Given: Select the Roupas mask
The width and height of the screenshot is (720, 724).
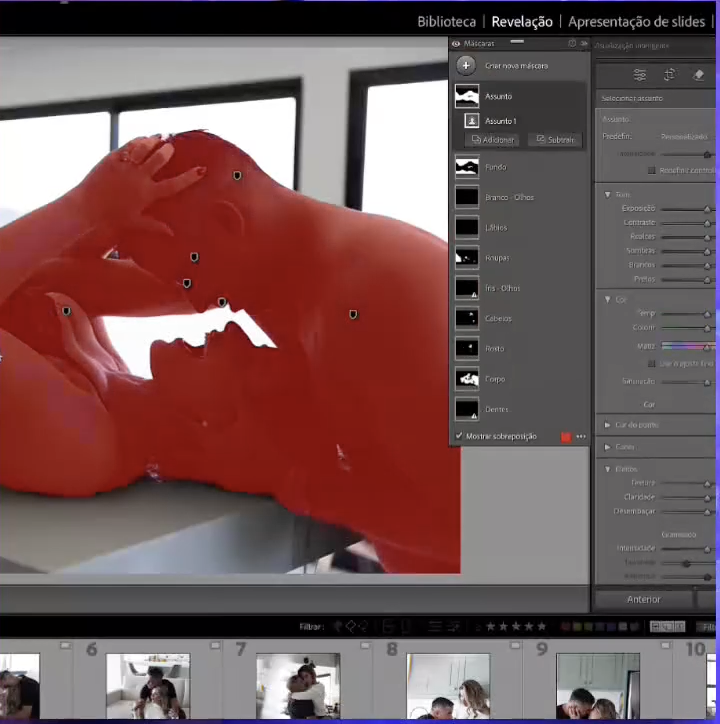Looking at the screenshot, I should pyautogui.click(x=519, y=258).
